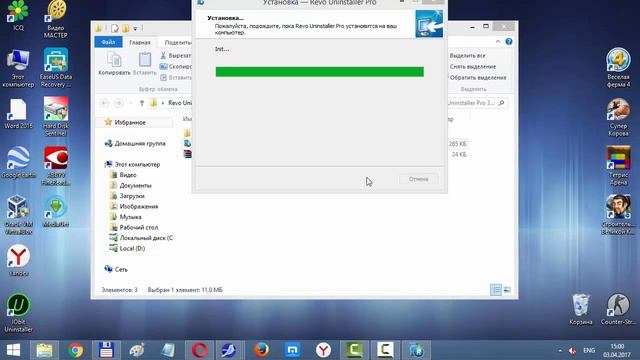Open the ABBYY FineReader desktop shortcut
Image resolution: width=640 pixels, height=360 pixels.
coord(56,166)
